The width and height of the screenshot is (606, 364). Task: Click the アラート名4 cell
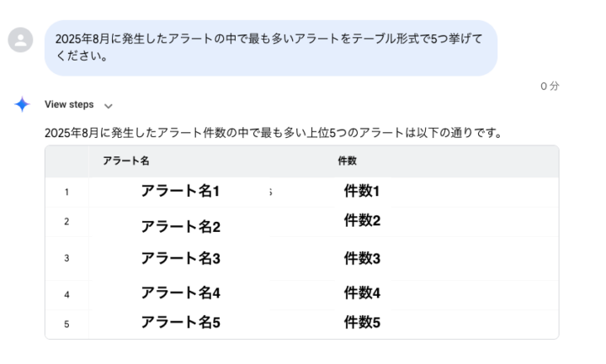point(180,293)
